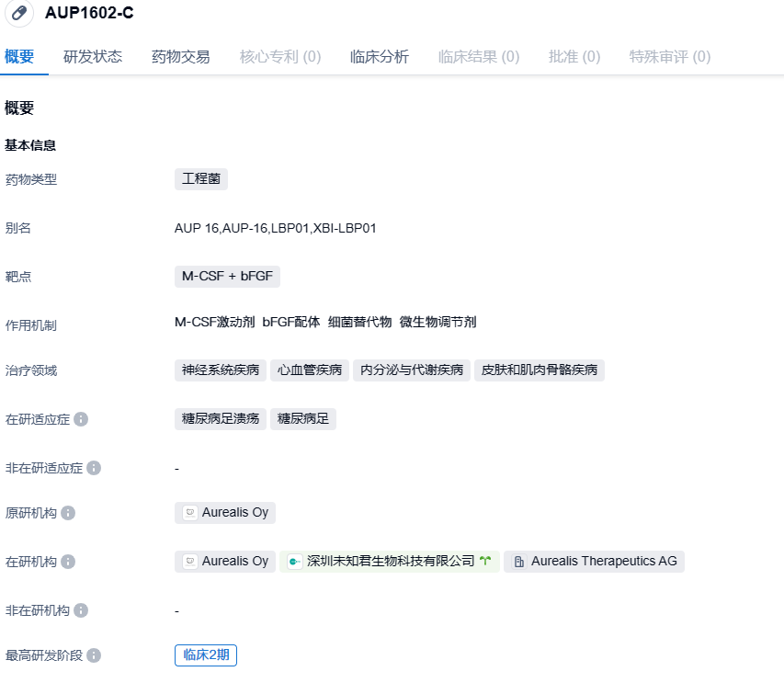This screenshot has width=784, height=683.
Task: Click the 糖尿病足溃疡 indication tag
Action: (x=221, y=419)
